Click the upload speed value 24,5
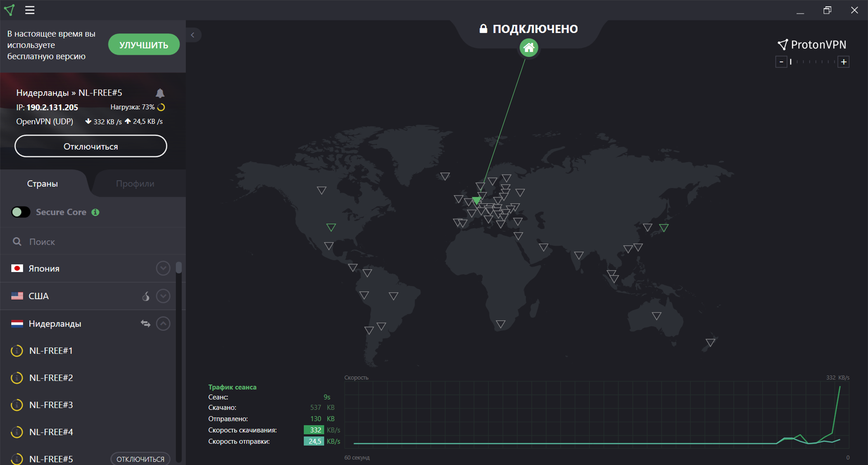This screenshot has width=868, height=465. coord(314,441)
